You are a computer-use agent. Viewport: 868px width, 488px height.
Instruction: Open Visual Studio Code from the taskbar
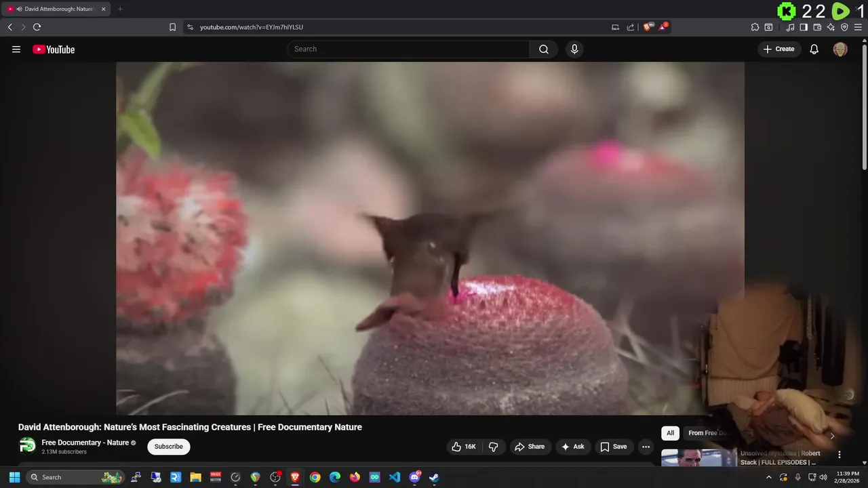click(x=395, y=477)
